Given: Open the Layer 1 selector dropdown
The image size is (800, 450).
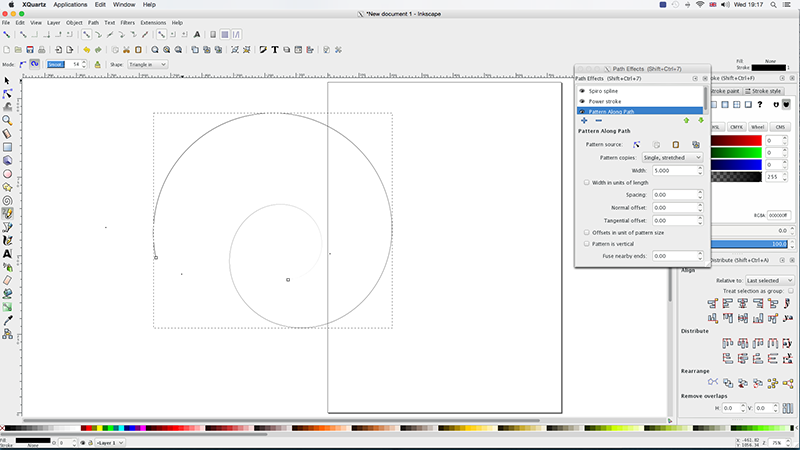Looking at the screenshot, I should coord(110,443).
